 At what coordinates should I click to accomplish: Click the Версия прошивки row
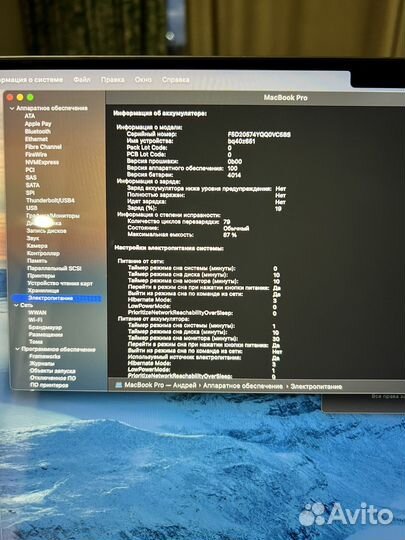[185, 162]
